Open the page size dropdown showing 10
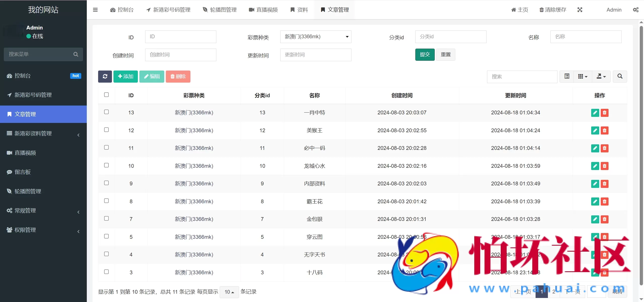The width and height of the screenshot is (644, 302). (229, 292)
